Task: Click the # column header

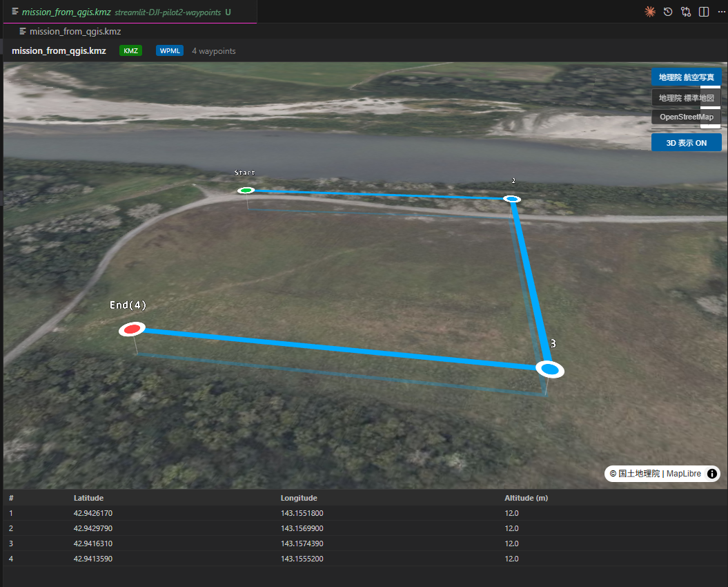Action: (x=11, y=498)
